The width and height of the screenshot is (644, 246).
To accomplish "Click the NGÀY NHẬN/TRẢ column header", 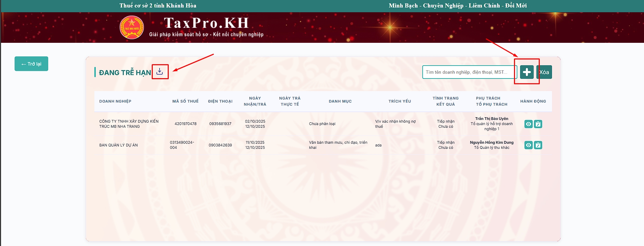I will pos(255,101).
